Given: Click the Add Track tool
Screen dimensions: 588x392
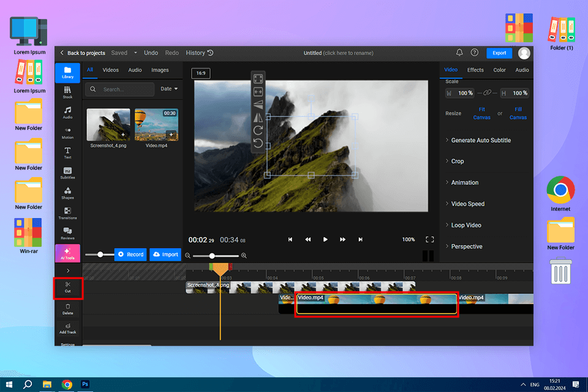Looking at the screenshot, I should 68,329.
